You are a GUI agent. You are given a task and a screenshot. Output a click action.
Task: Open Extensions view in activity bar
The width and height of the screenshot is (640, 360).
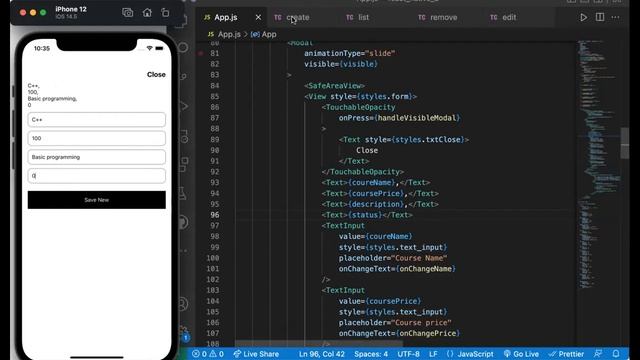click(184, 165)
